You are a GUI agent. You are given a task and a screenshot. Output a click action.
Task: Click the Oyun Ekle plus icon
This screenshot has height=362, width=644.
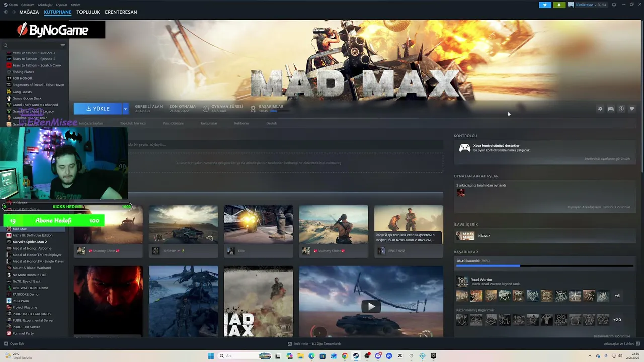click(x=6, y=344)
